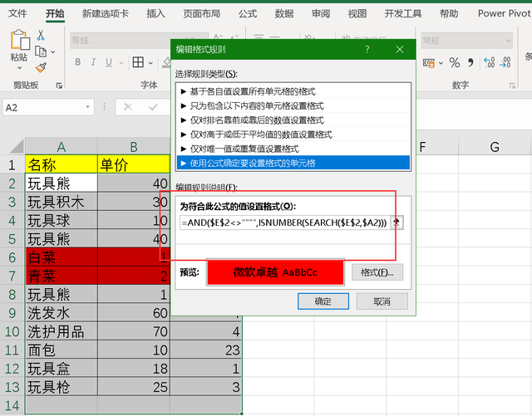Screen dimensions: 532x416
Task: Switch to the Insert tab
Action: 155,13
